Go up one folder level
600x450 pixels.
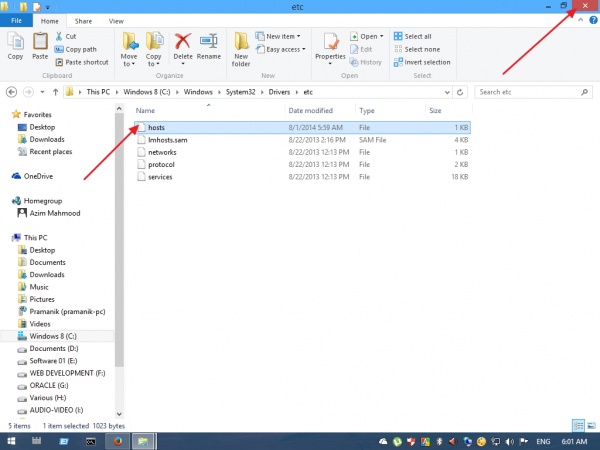(x=55, y=92)
